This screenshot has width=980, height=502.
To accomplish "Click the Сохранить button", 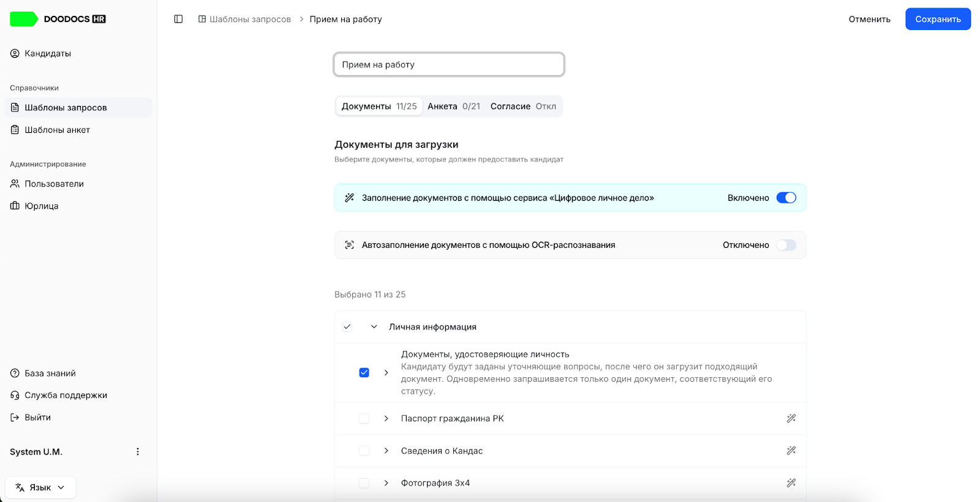I will 938,19.
